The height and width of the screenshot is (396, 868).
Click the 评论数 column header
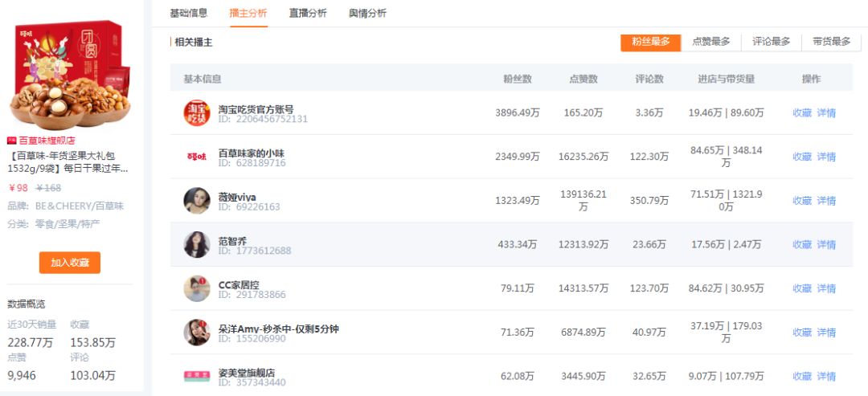(x=649, y=79)
